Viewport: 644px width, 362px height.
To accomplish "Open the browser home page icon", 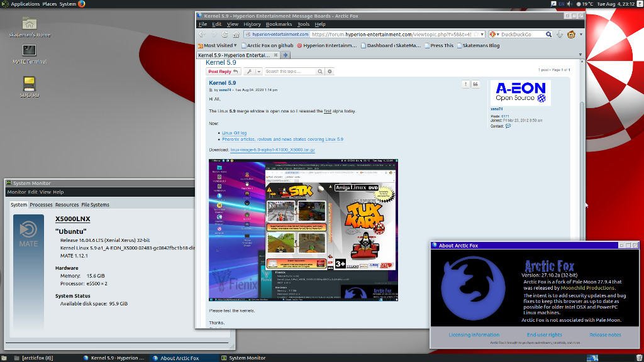I will pyautogui.click(x=236, y=35).
